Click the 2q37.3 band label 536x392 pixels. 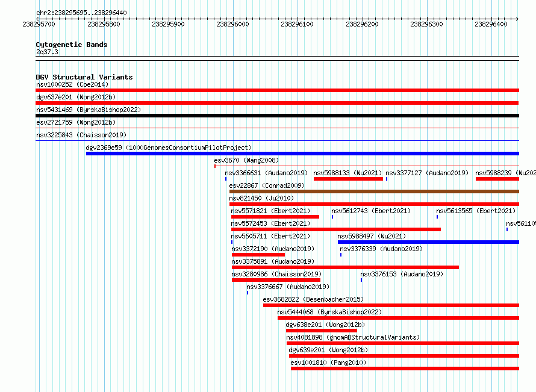click(x=47, y=52)
